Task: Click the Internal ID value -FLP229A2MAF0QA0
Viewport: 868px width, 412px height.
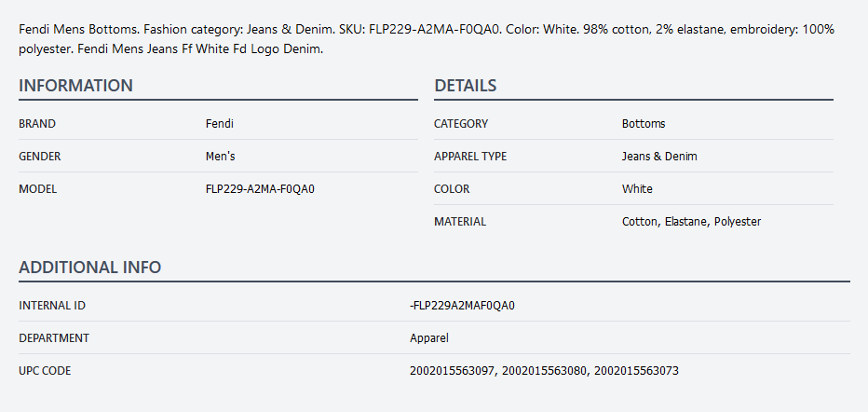Action: point(462,306)
